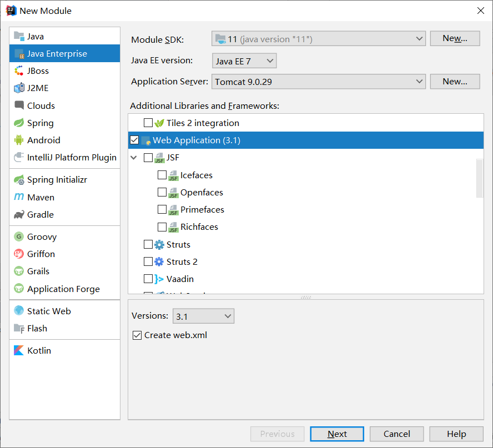Choose the JBoss colorful icon
The width and height of the screenshot is (493, 448).
click(x=19, y=71)
